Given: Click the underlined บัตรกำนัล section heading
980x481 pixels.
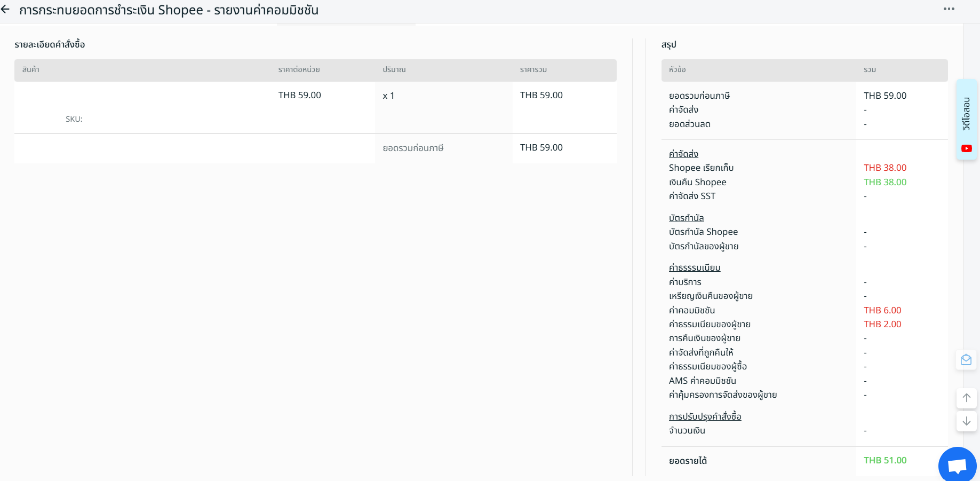Looking at the screenshot, I should click(x=686, y=218).
